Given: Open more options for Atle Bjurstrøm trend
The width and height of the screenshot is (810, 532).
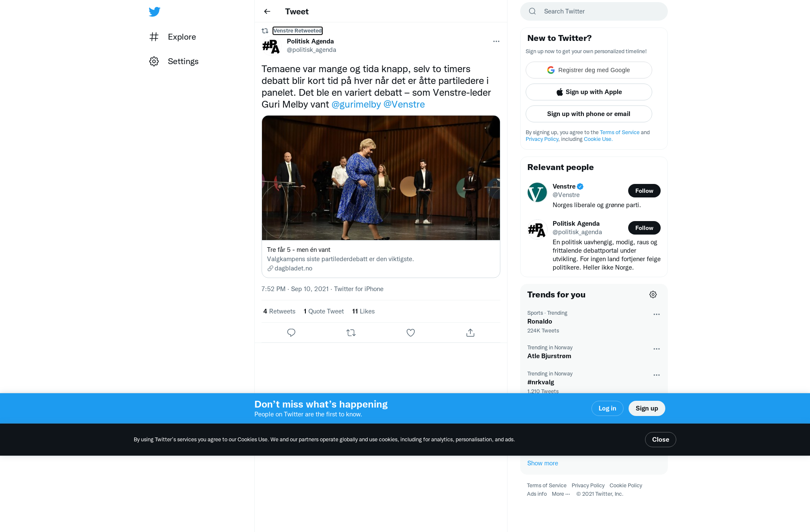Looking at the screenshot, I should [656, 349].
